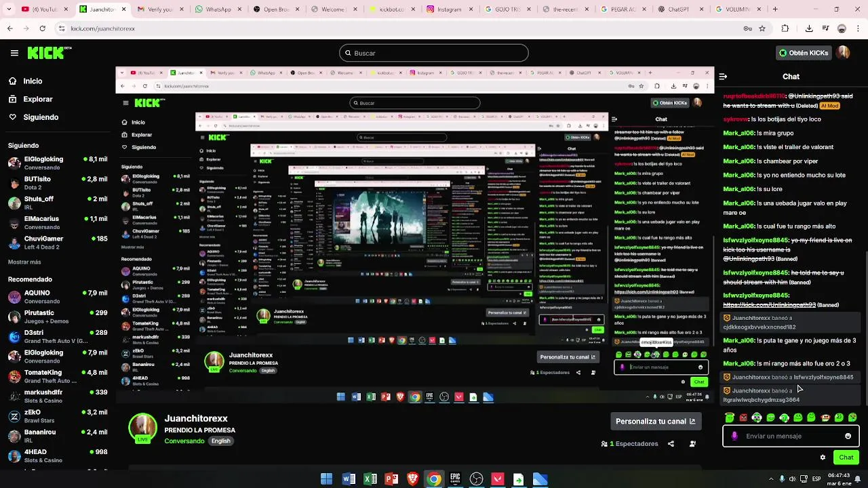Open Excel from taskbar
868x488 pixels.
pos(370,479)
